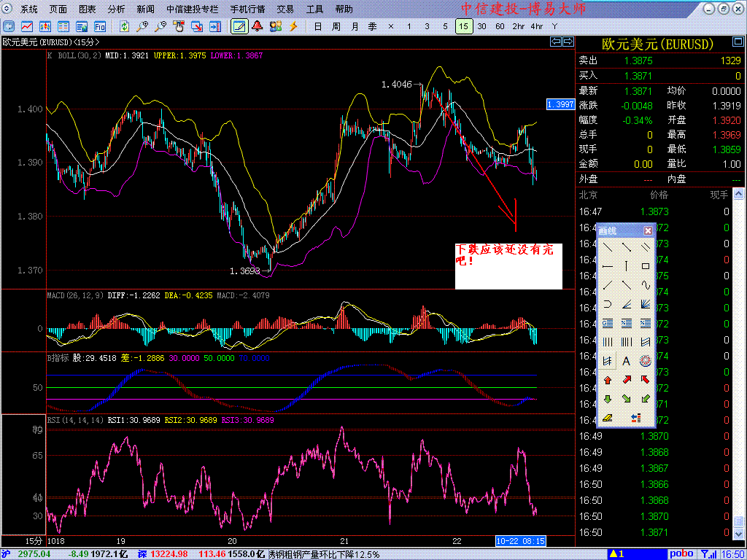Insert a red up arrow marker
747x560 pixels.
(x=608, y=380)
